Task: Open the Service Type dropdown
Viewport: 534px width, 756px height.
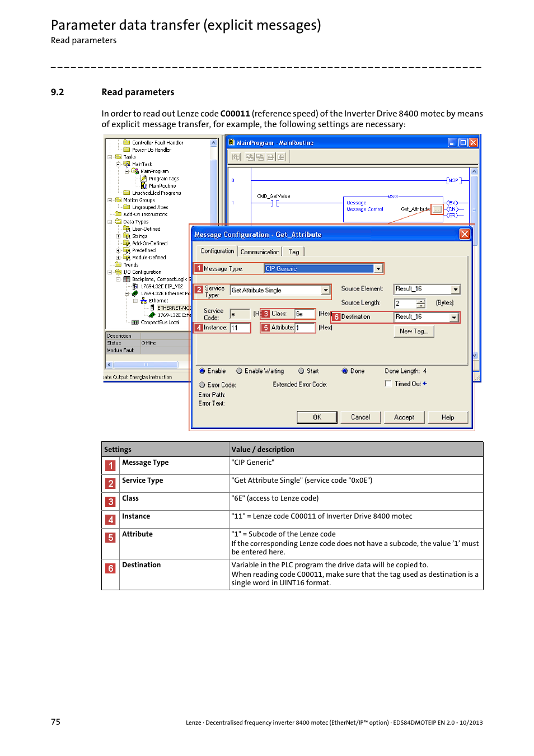Action: tap(326, 290)
